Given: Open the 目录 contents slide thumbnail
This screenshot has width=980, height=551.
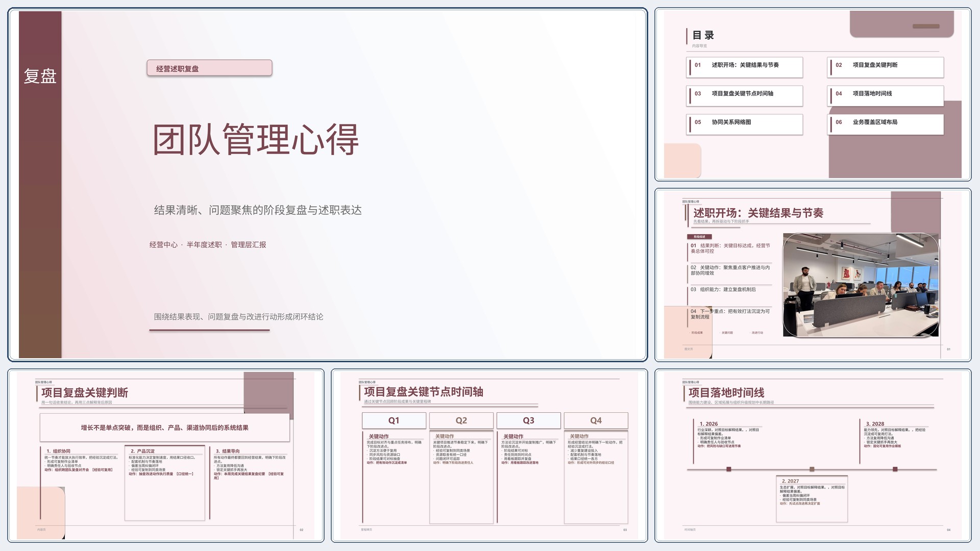Looking at the screenshot, I should [813, 94].
